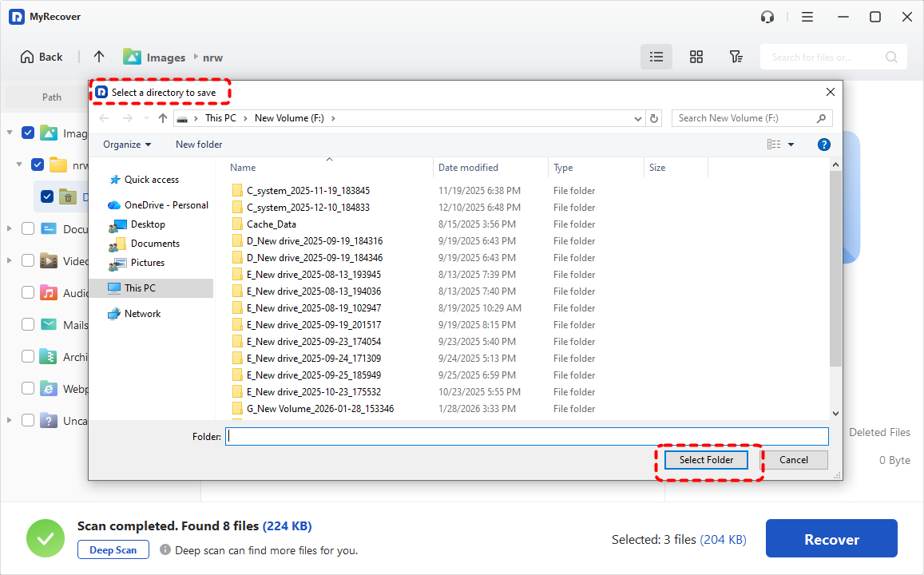Click the up arrow in the file dialog
This screenshot has height=575, width=924.
click(163, 118)
